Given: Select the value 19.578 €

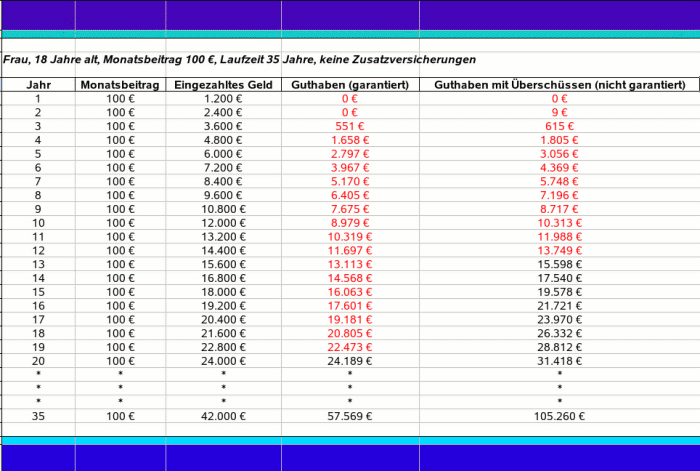Looking at the screenshot, I should (x=559, y=292).
